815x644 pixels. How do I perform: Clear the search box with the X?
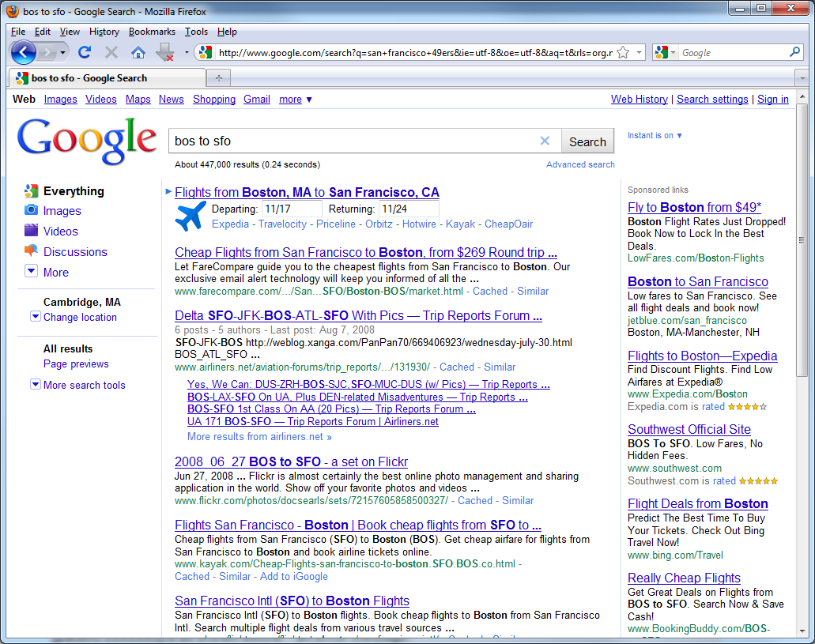pyautogui.click(x=545, y=141)
